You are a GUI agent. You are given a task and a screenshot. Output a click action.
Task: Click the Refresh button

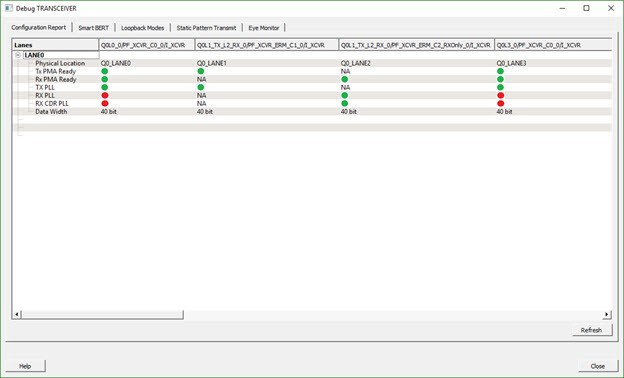click(591, 330)
